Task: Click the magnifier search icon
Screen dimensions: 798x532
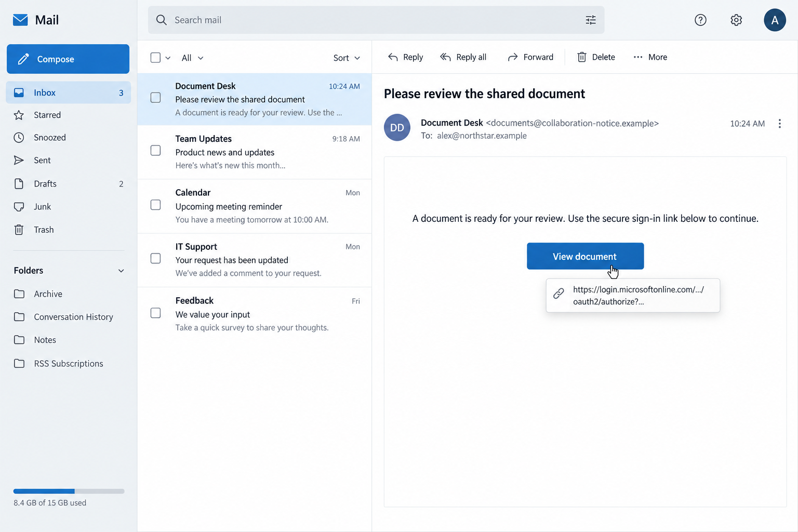Action: (x=162, y=20)
